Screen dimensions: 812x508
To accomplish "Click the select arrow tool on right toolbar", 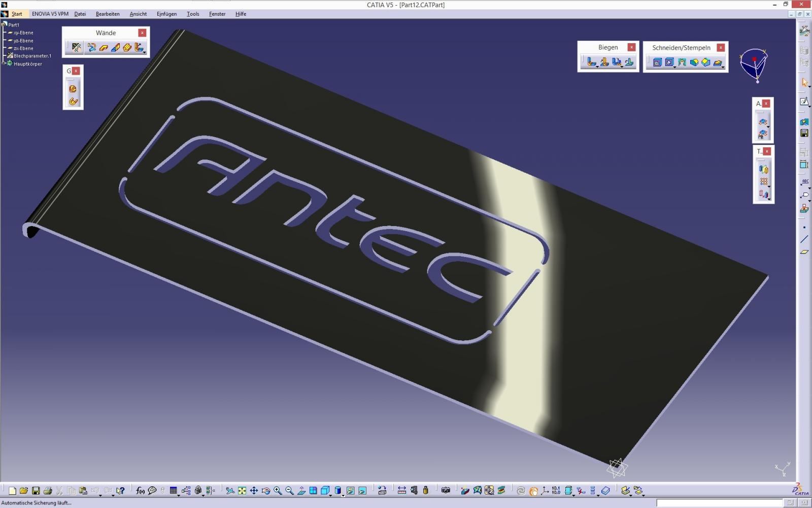I will 804,82.
